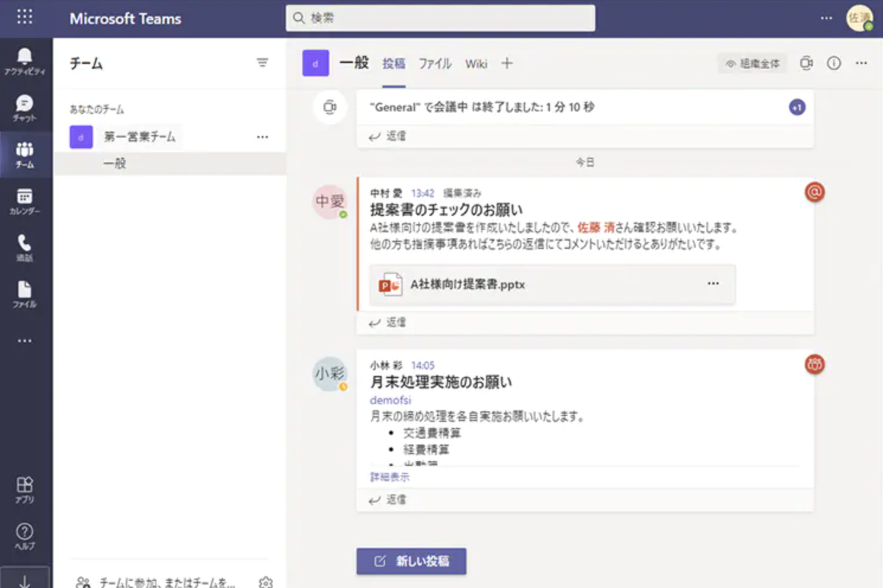The width and height of the screenshot is (883, 588).
Task: Open the demofsi mention link
Action: (390, 400)
